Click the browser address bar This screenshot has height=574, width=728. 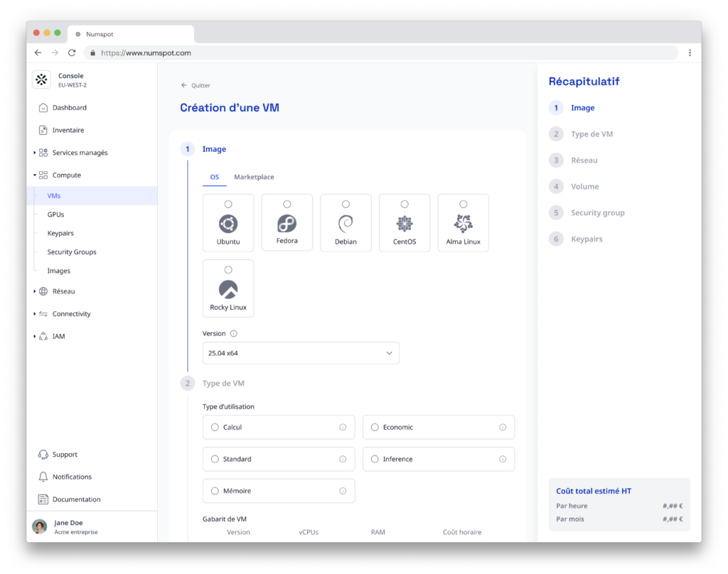tap(384, 53)
